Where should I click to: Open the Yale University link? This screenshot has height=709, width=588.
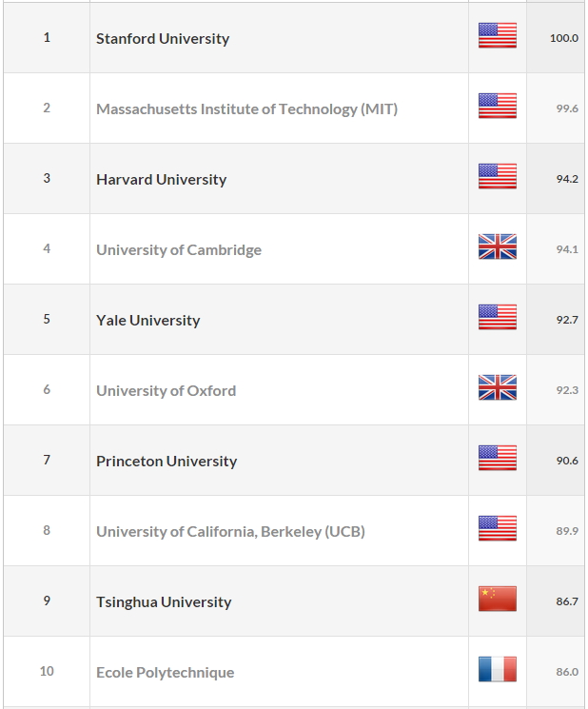pos(148,320)
